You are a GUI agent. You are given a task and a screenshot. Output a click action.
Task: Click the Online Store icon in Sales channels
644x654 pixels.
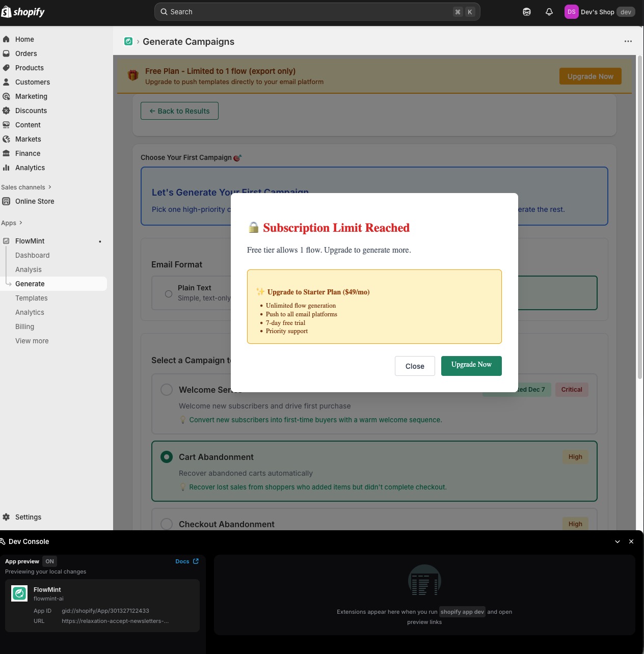pos(6,201)
